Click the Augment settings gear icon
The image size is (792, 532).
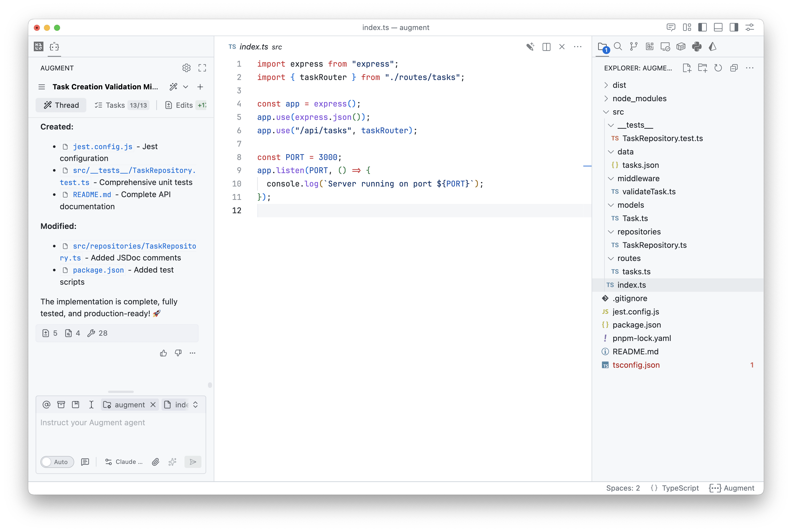(186, 68)
